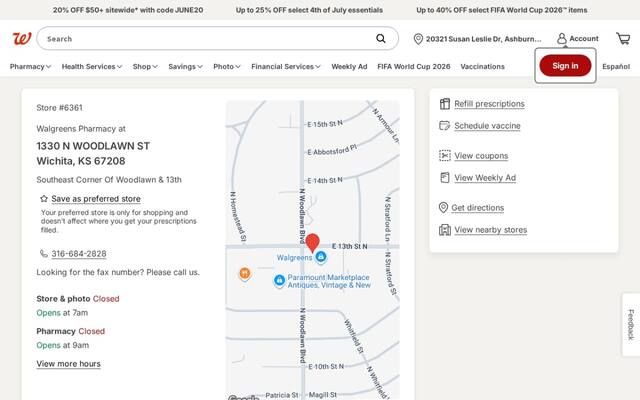
Task: Click the search magnifier icon
Action: click(380, 38)
